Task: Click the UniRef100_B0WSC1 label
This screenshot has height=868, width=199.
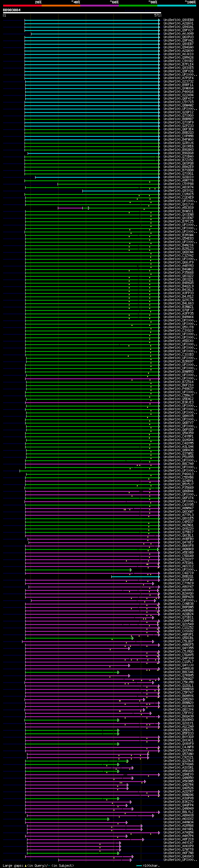Action: point(179,211)
